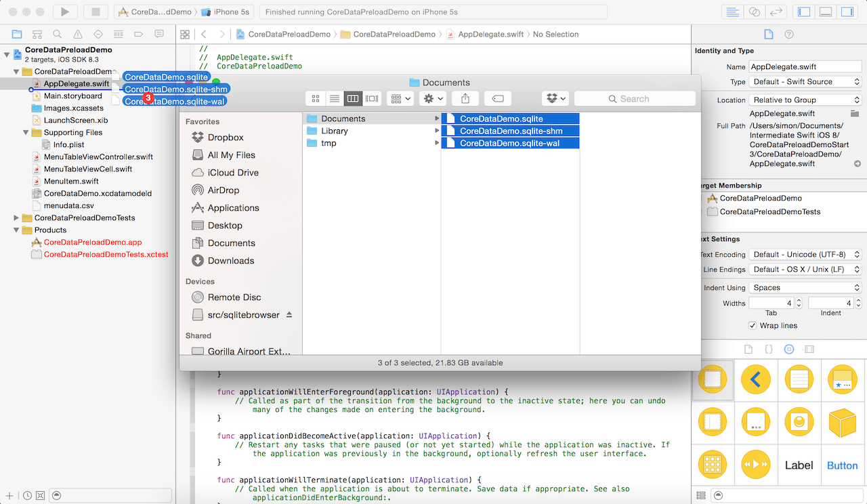The width and height of the screenshot is (867, 504).
Task: Switch Finder to icon view
Action: point(316,98)
